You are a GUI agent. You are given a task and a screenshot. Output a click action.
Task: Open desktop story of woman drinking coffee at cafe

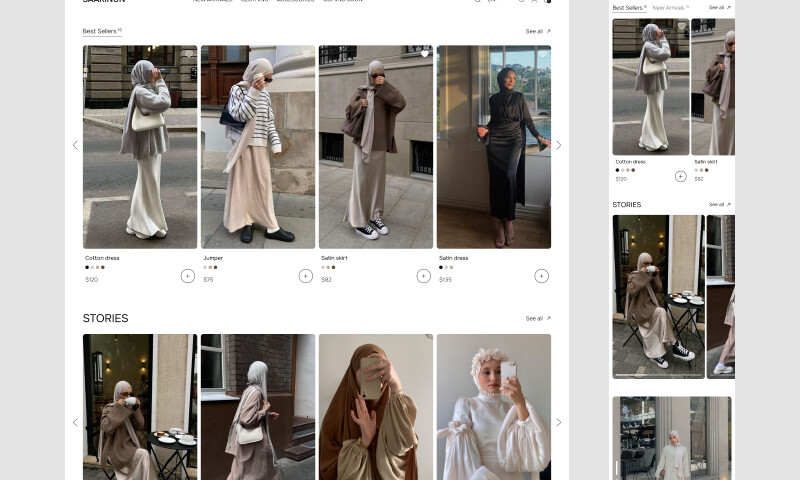point(140,407)
